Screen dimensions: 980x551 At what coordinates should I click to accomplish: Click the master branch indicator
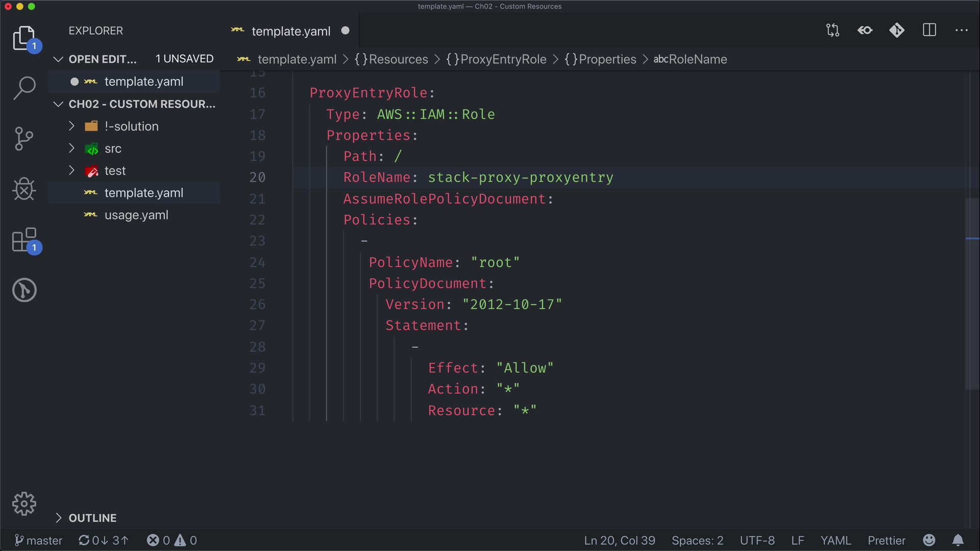tap(38, 540)
